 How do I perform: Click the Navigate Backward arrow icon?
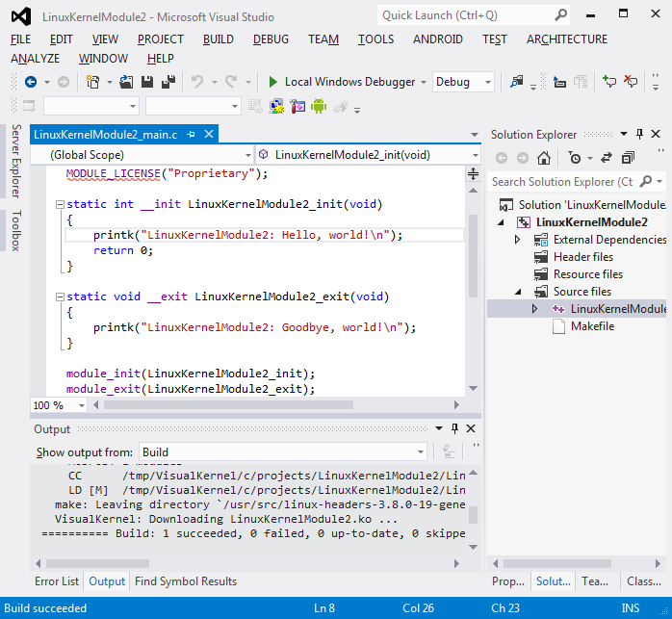(x=31, y=82)
